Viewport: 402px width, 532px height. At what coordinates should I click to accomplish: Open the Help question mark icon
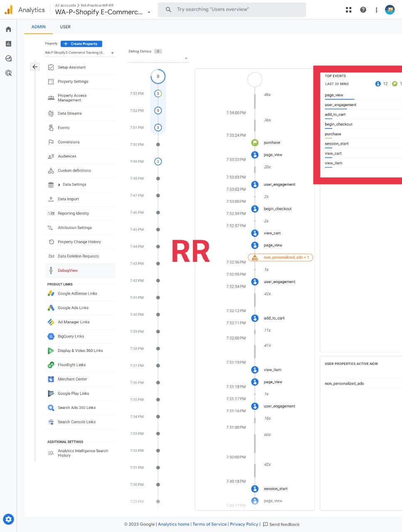[x=363, y=10]
